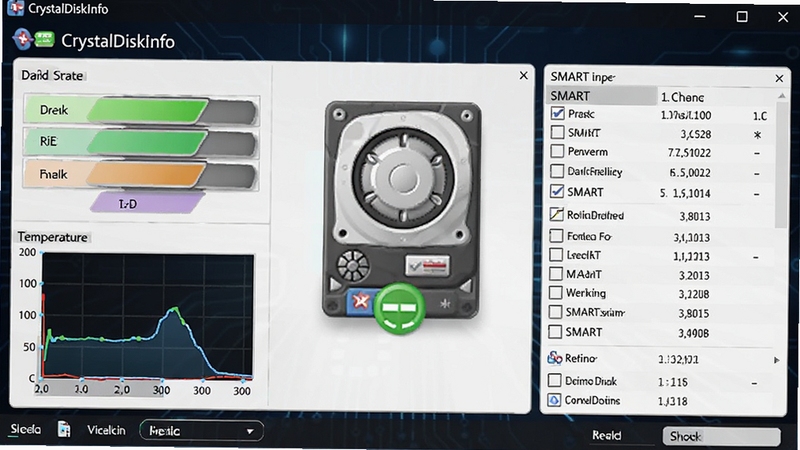Click the Reald button
800x450 pixels.
click(x=607, y=435)
